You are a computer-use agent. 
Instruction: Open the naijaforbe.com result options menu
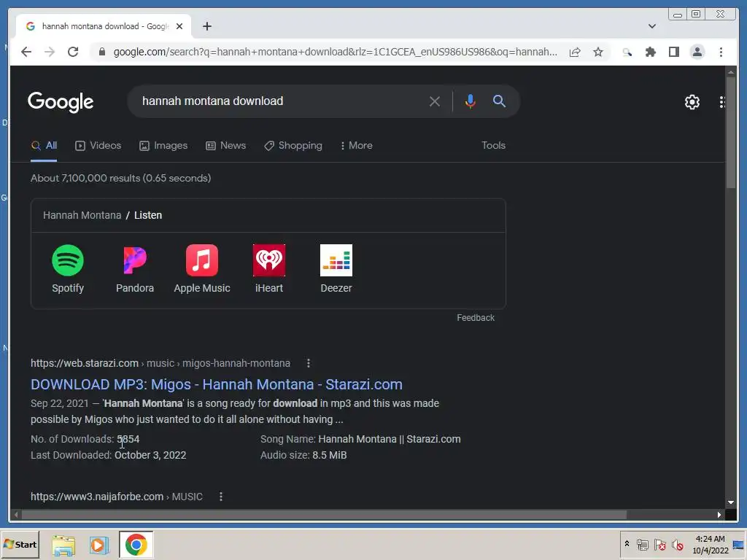point(220,497)
